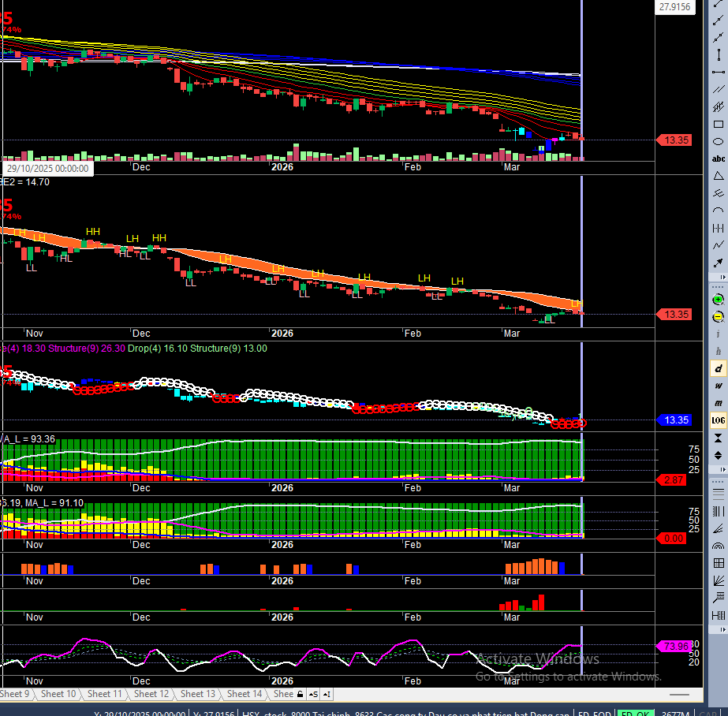Select the Vertical line segment tool
Screen dimensions: 728x716
[719, 54]
